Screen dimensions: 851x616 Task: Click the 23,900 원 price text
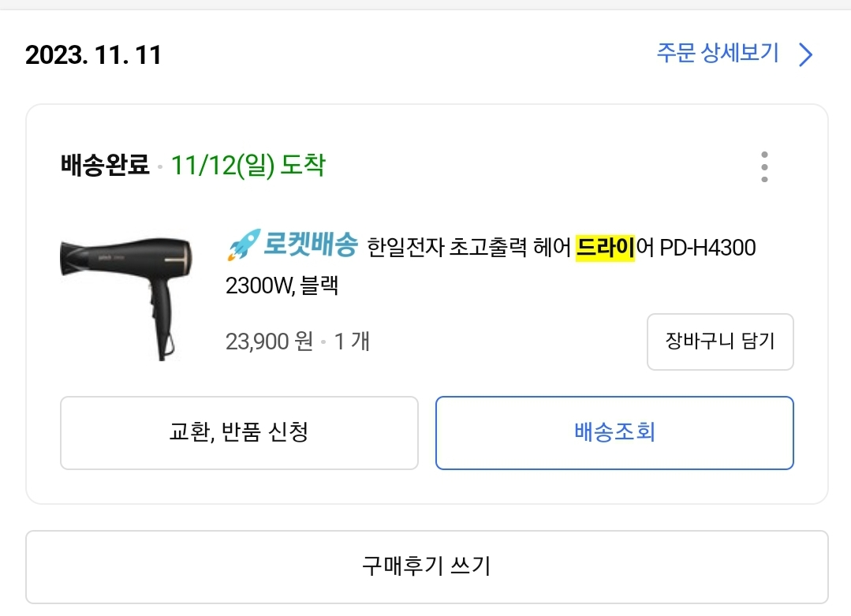click(269, 342)
